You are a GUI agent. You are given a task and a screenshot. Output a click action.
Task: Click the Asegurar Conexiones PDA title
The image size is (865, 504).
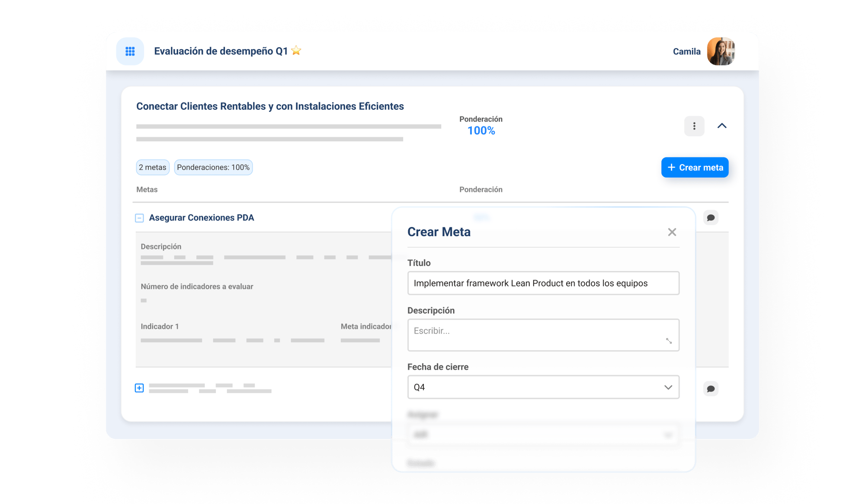202,218
